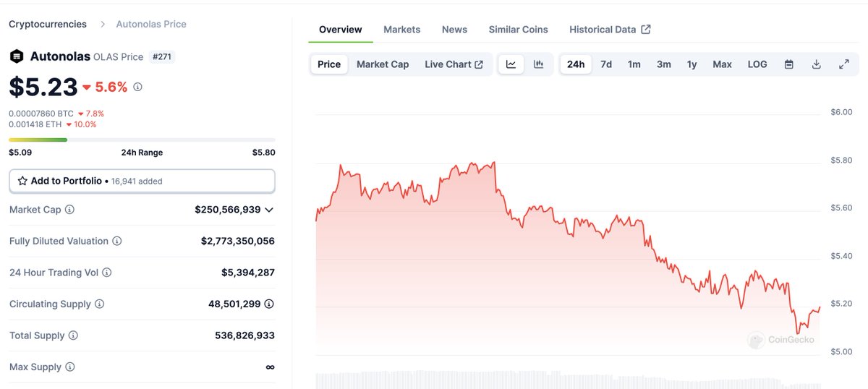
Task: Click the info icon beside the 5.6% change
Action: (137, 87)
